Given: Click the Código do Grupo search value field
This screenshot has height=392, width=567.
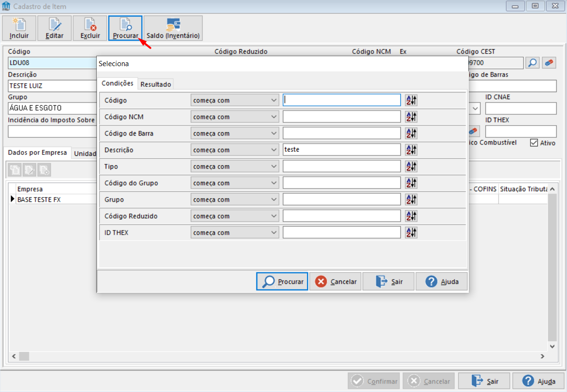Looking at the screenshot, I should point(342,183).
